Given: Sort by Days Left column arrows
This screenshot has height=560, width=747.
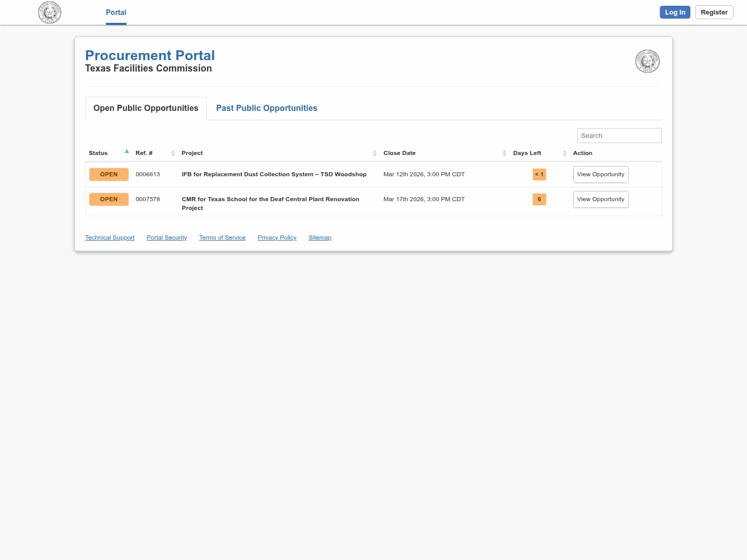Looking at the screenshot, I should [x=564, y=153].
